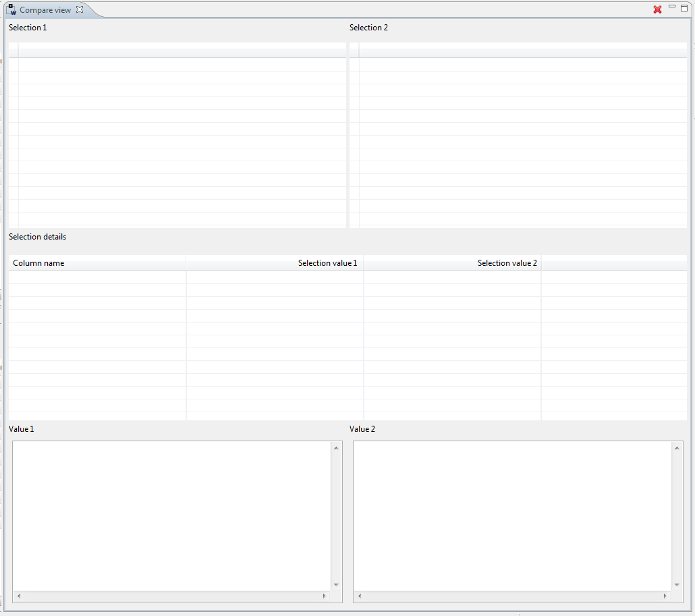Select the Compare view tab
The width and height of the screenshot is (695, 616).
(x=45, y=10)
